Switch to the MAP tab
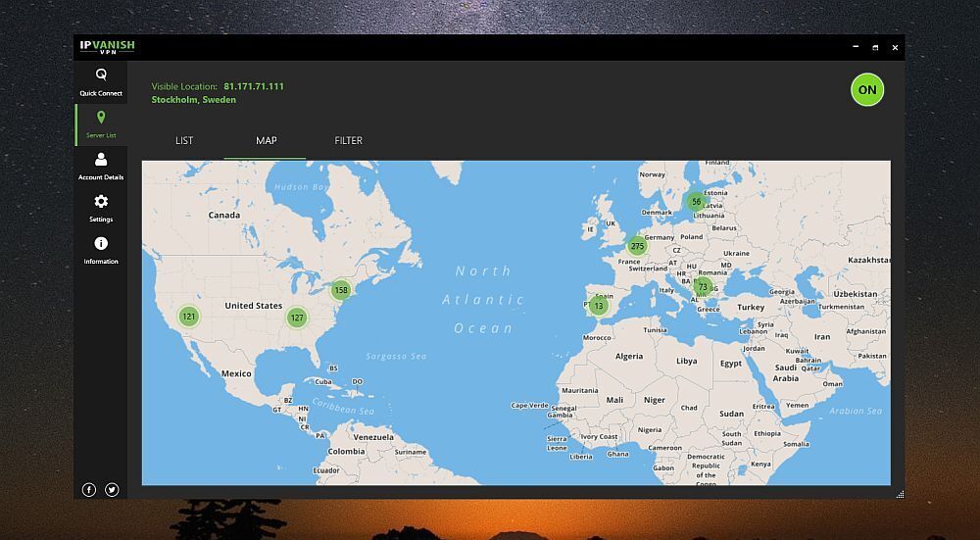980x540 pixels. [266, 141]
